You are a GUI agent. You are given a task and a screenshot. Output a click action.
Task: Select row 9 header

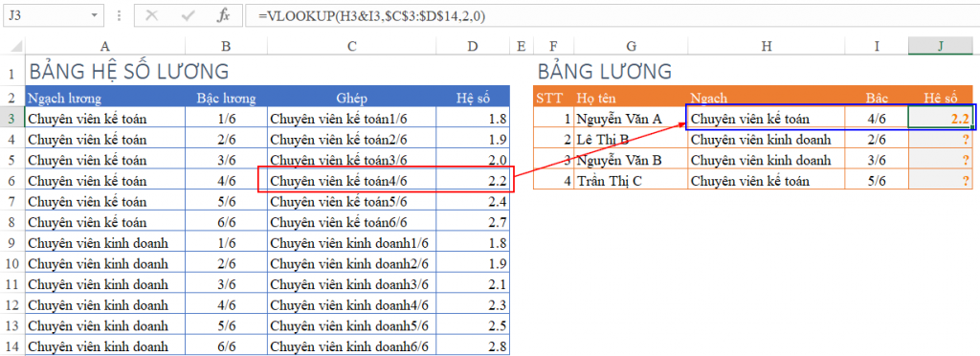click(11, 243)
